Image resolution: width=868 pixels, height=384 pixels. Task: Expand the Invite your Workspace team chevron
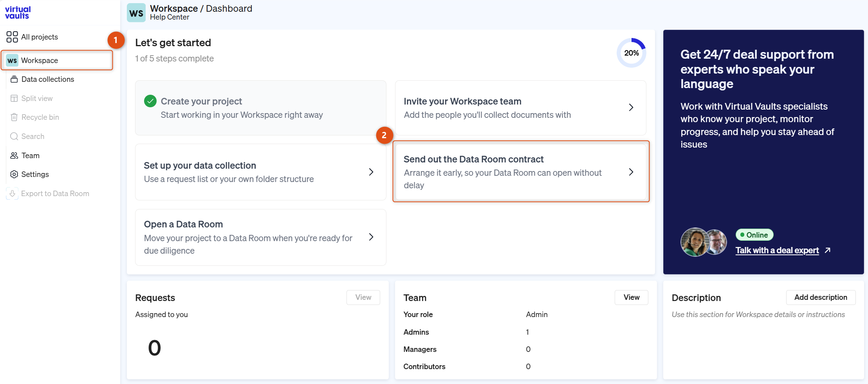point(631,107)
